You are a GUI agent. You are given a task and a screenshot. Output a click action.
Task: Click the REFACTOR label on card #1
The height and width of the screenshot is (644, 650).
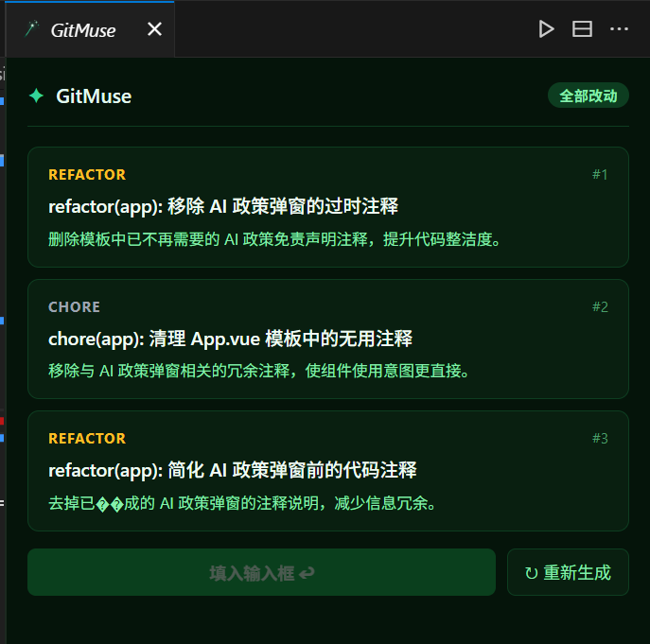tap(87, 174)
